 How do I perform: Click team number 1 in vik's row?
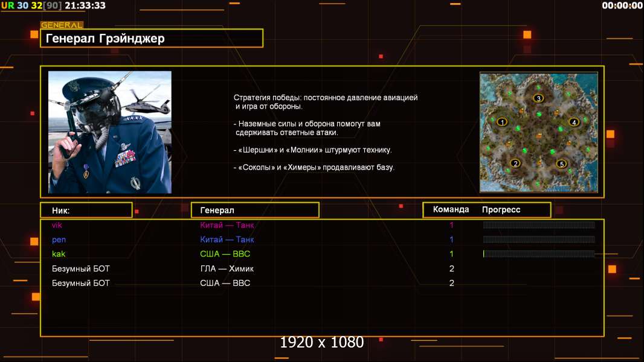click(x=451, y=225)
